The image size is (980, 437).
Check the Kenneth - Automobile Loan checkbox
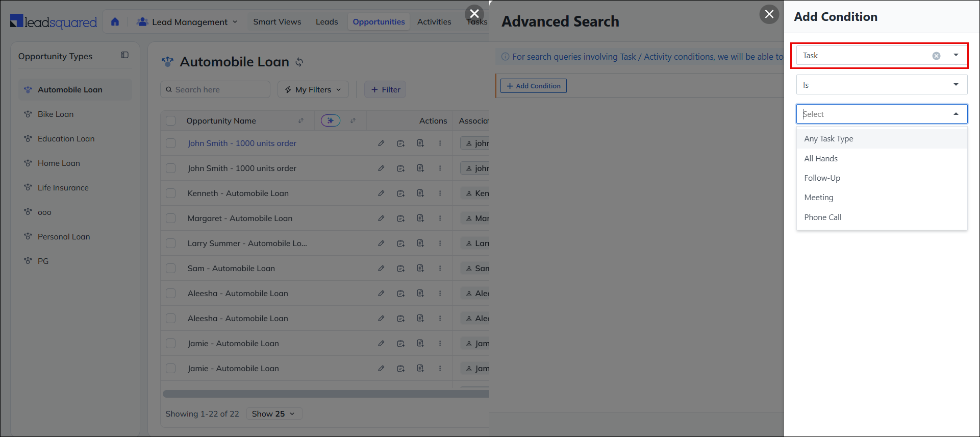[x=171, y=193]
